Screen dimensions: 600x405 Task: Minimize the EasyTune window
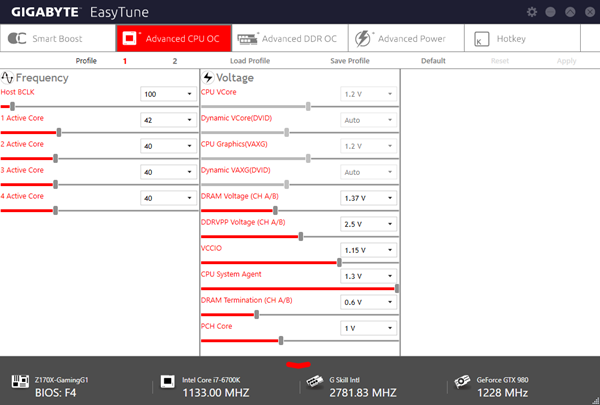[x=550, y=12]
